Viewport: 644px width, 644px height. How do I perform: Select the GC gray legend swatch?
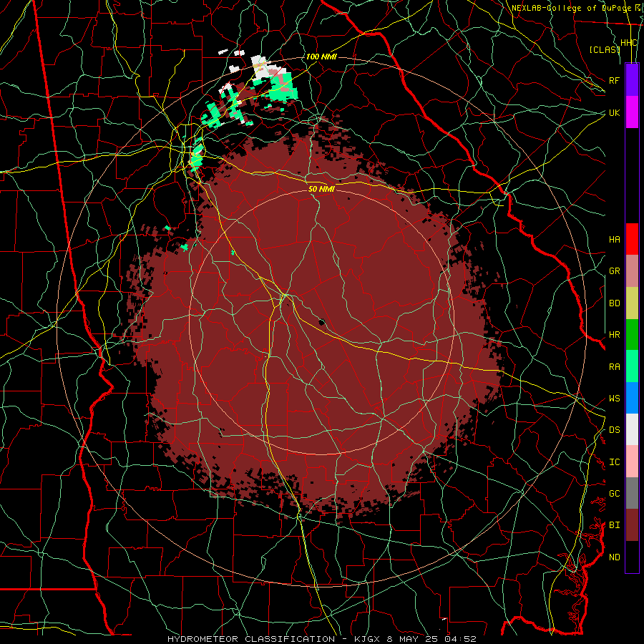632,493
